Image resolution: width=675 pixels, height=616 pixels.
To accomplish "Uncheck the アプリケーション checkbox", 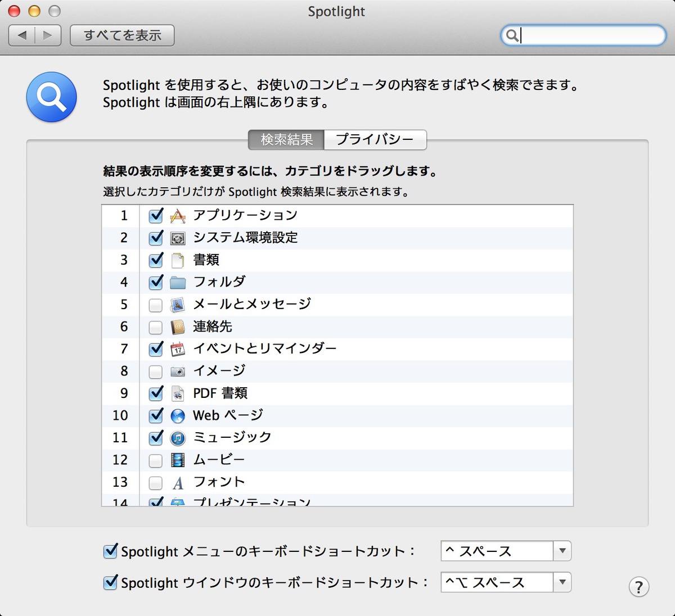I will click(x=156, y=215).
